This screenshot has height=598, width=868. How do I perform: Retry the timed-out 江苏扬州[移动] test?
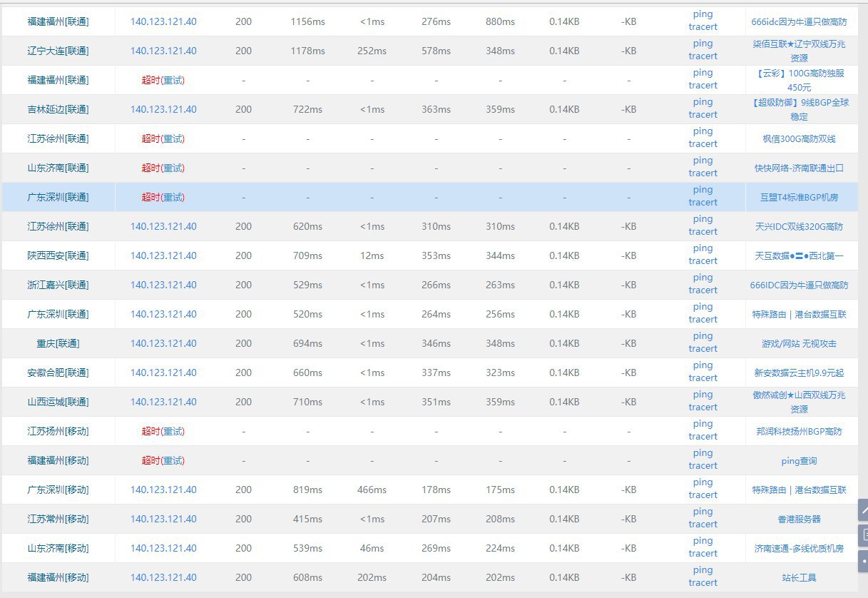(173, 431)
